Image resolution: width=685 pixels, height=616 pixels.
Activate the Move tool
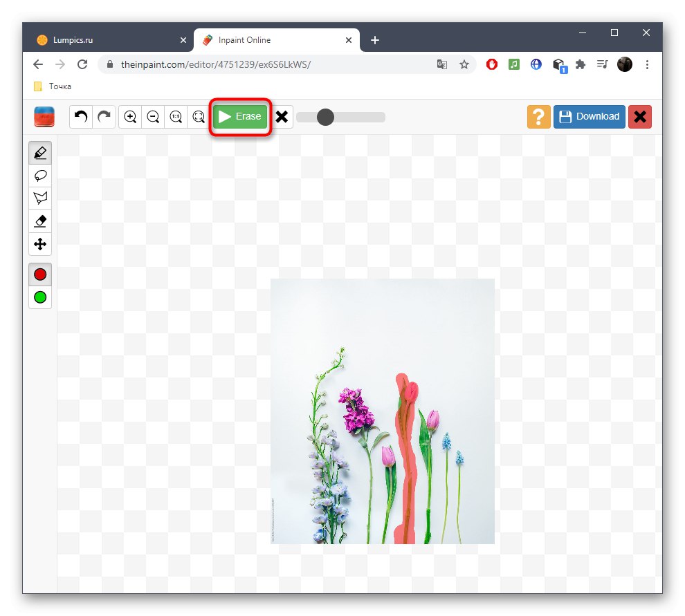click(39, 244)
